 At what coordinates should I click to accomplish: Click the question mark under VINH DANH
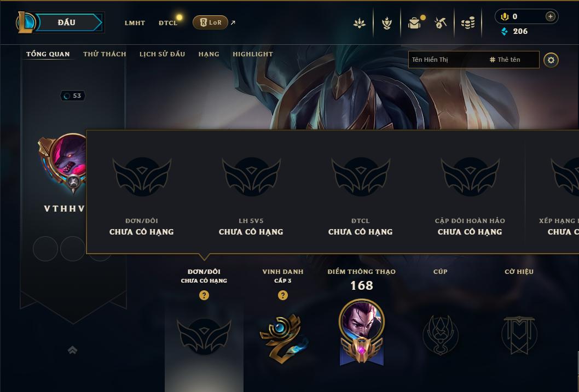[x=283, y=295]
